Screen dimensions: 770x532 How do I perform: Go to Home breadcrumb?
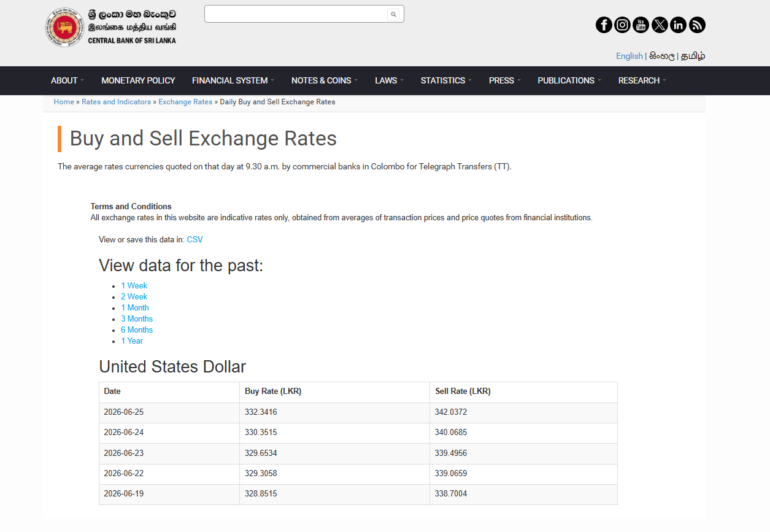tap(64, 102)
